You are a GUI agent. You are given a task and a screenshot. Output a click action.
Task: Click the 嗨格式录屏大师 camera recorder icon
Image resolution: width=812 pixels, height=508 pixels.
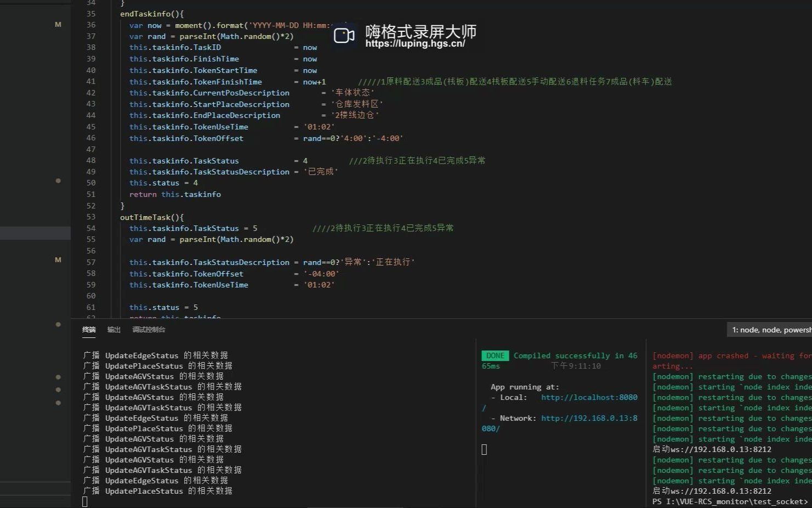tap(343, 35)
